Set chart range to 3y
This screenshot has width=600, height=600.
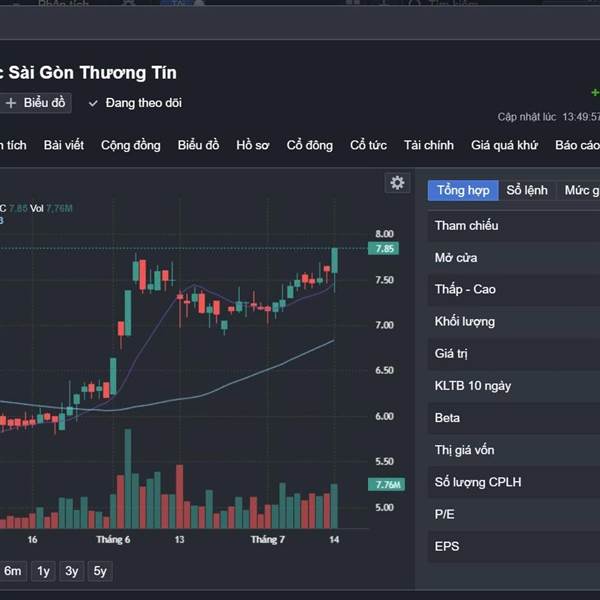tap(72, 571)
